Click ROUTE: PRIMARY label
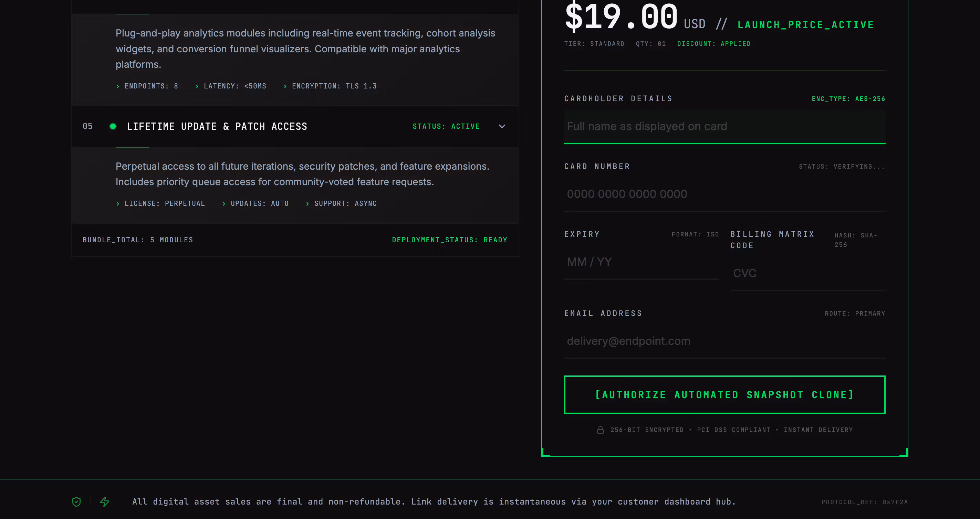 (855, 314)
